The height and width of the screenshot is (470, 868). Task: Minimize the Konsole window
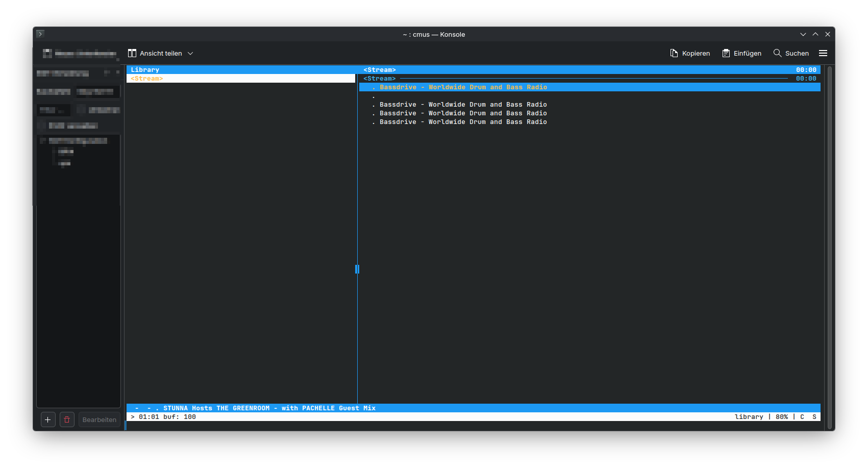click(x=803, y=34)
